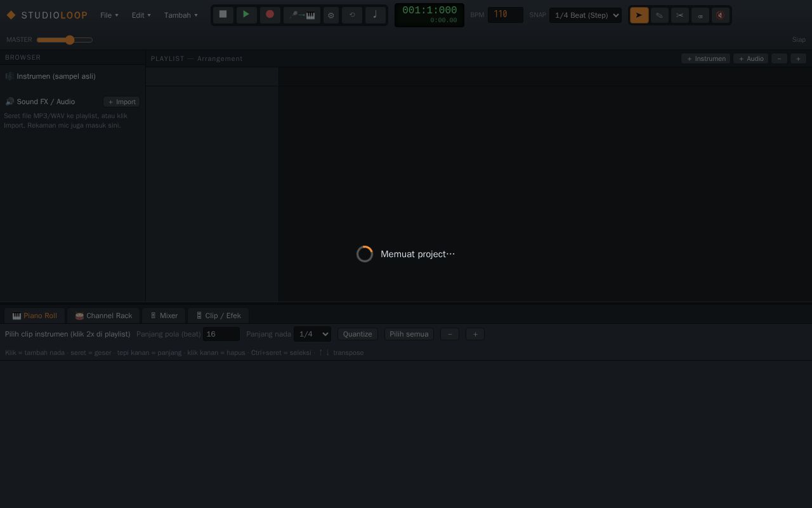Image resolution: width=812 pixels, height=508 pixels.
Task: Toggle the loop icon in transport bar
Action: (x=352, y=15)
